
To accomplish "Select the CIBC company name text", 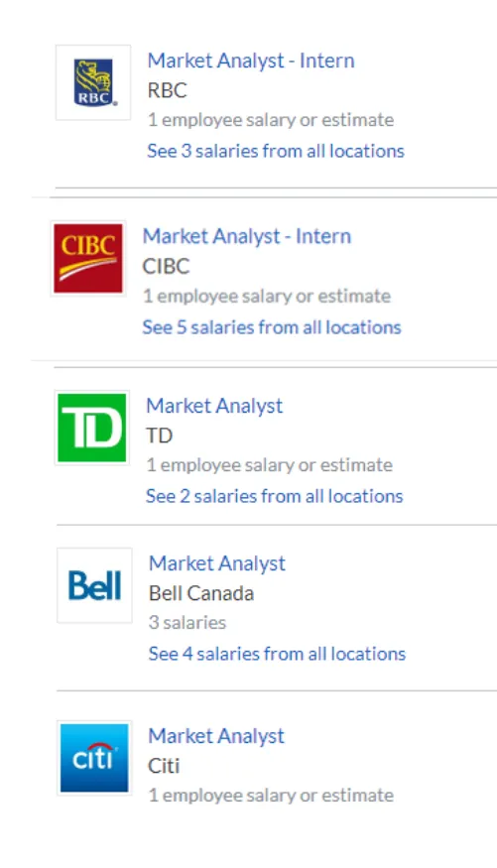I will point(166,266).
